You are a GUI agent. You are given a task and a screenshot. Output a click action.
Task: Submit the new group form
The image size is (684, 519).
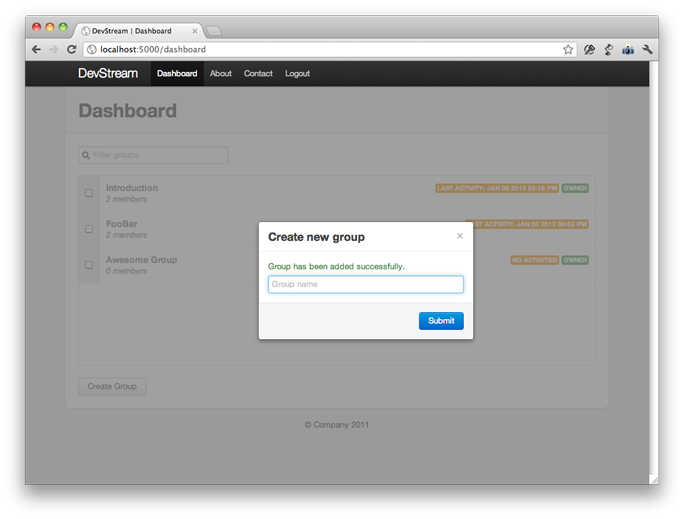[441, 321]
